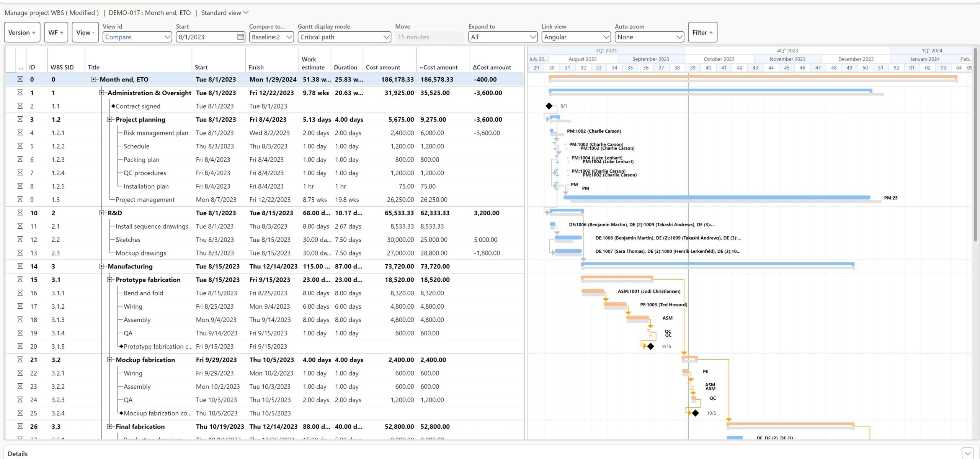Click the hourglass icon on Sketches row
The height and width of the screenshot is (459, 980).
click(20, 239)
